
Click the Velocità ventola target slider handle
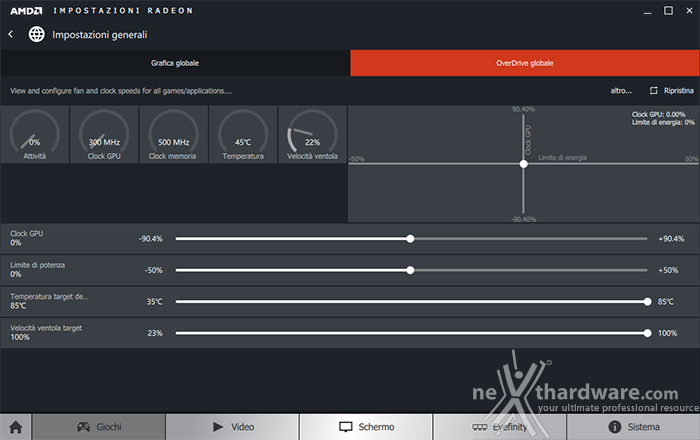(647, 333)
